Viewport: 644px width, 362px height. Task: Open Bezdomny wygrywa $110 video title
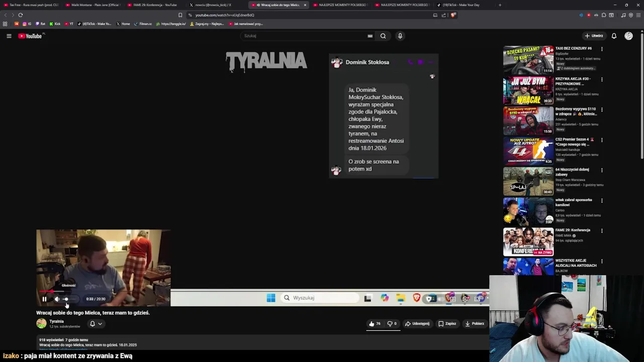[x=575, y=111]
